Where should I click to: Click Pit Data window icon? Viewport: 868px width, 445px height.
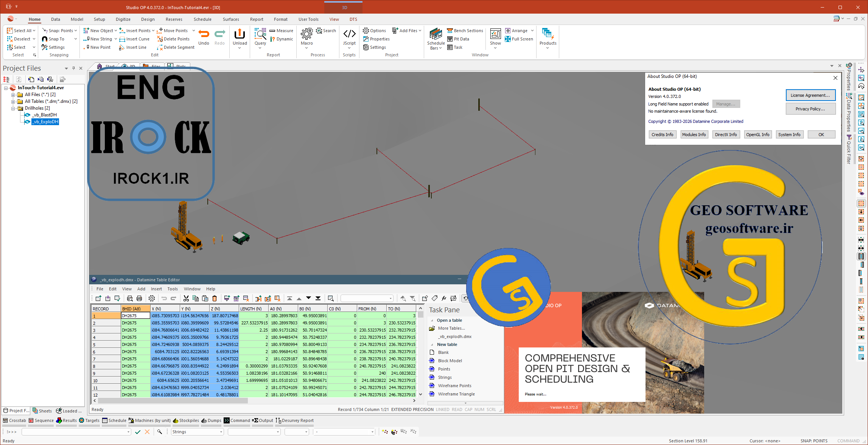click(458, 39)
